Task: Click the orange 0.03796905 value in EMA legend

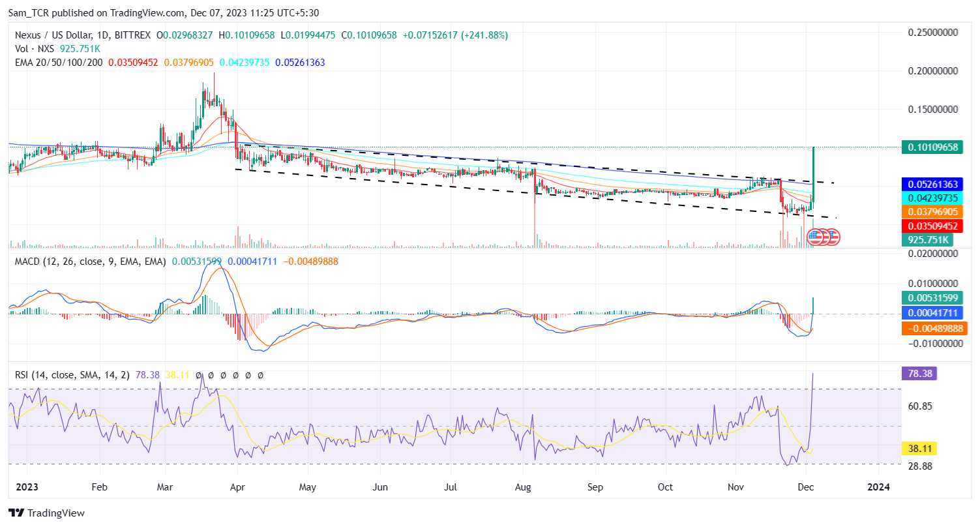Action: (x=188, y=63)
